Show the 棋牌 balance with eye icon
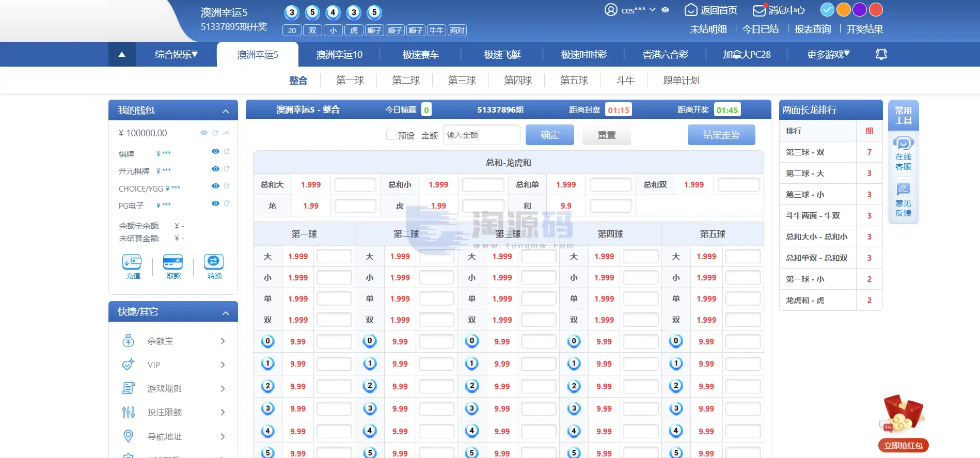Viewport: 980px width, 458px height. pos(215,151)
